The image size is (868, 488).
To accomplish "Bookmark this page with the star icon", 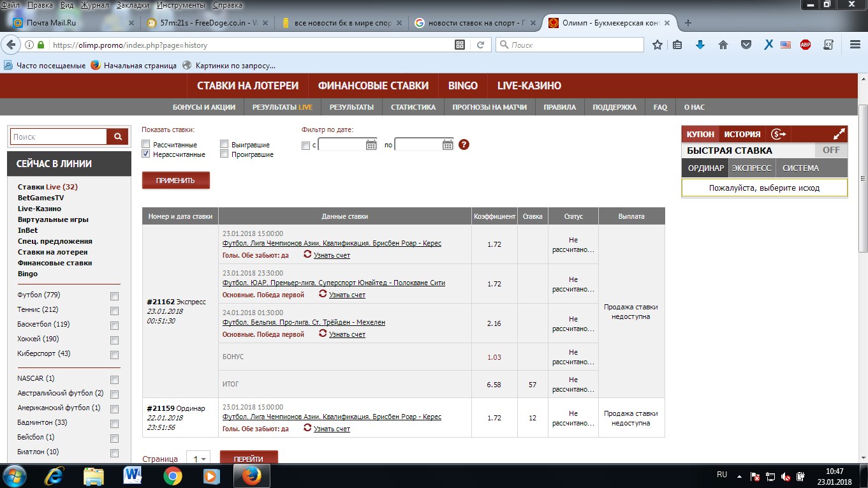I will point(658,45).
